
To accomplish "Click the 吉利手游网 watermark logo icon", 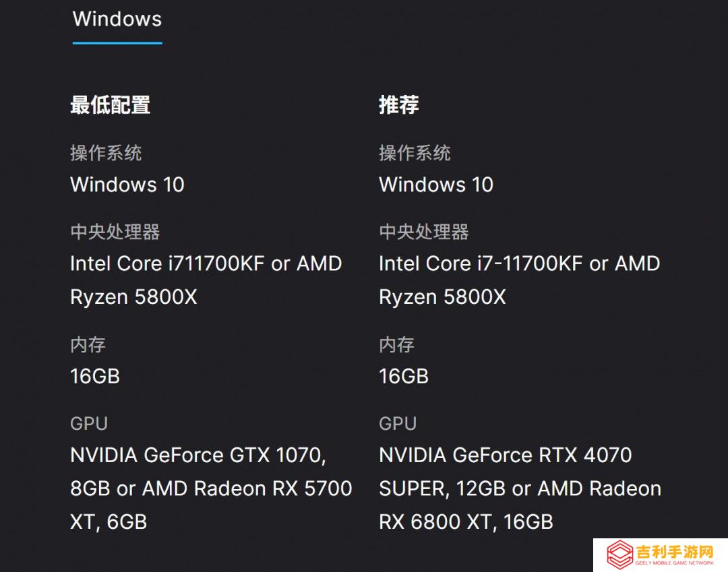I will [620, 554].
